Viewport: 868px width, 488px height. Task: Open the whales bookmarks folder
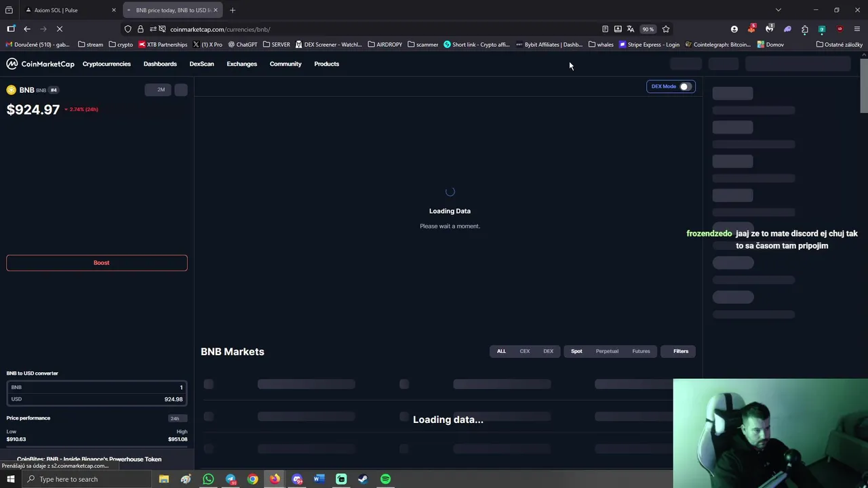pos(601,45)
